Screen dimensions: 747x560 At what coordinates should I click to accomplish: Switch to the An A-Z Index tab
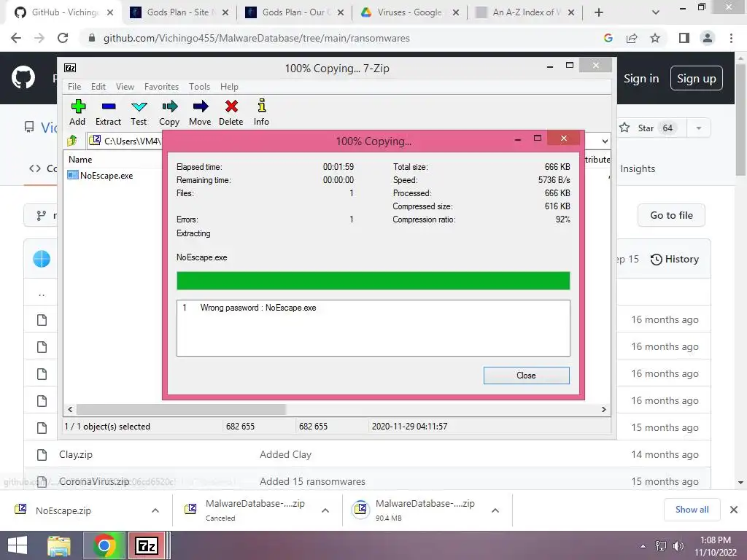tap(525, 12)
